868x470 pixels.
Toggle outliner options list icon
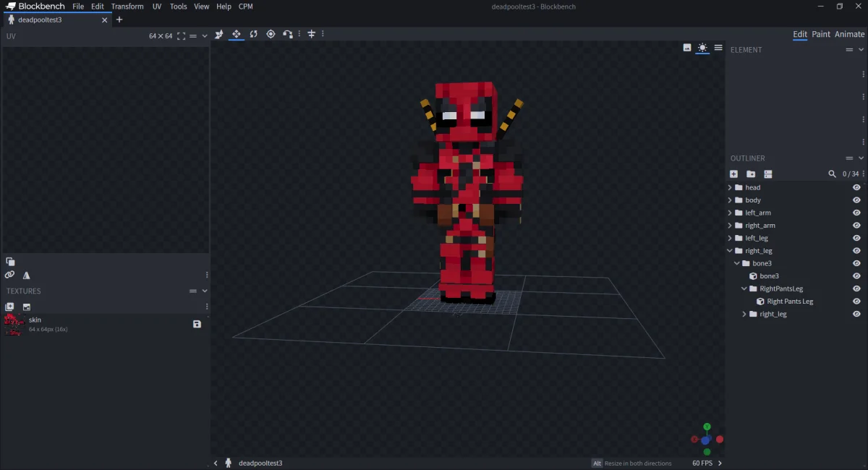pyautogui.click(x=768, y=174)
